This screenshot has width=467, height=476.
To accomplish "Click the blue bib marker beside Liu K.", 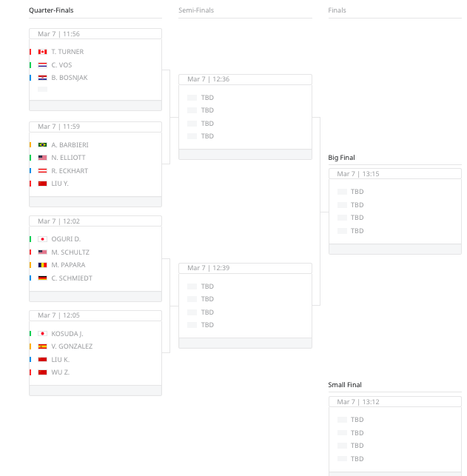I will [30, 360].
